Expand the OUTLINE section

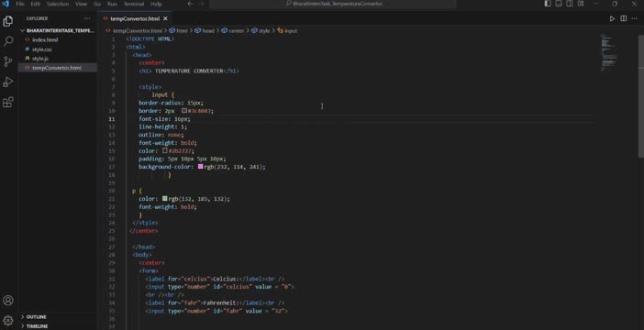(x=36, y=317)
